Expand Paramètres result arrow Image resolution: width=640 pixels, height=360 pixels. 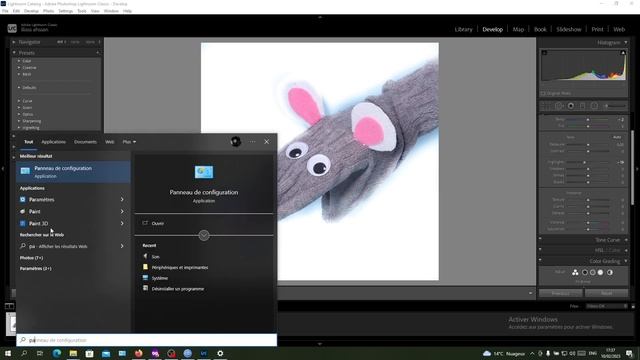pos(122,200)
